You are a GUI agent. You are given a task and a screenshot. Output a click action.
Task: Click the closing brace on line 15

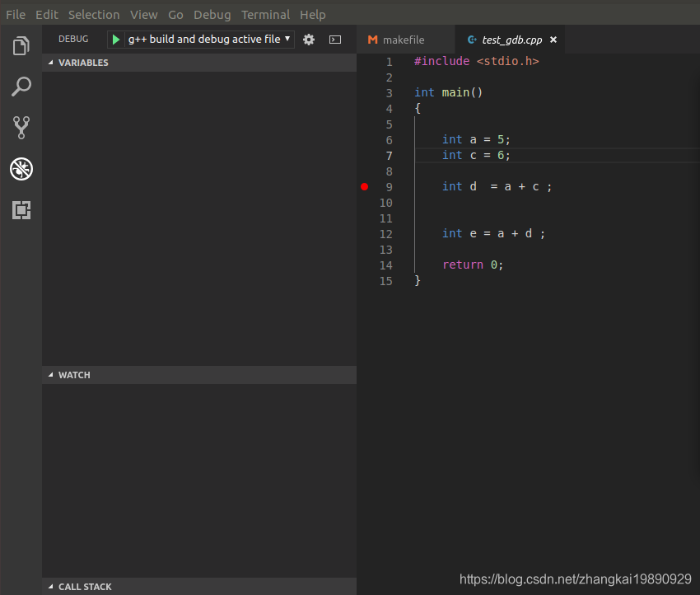pyautogui.click(x=418, y=280)
